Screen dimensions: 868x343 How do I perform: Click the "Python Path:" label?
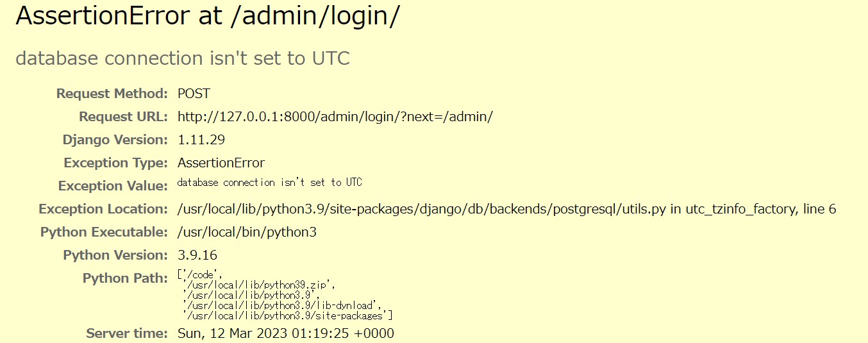125,278
